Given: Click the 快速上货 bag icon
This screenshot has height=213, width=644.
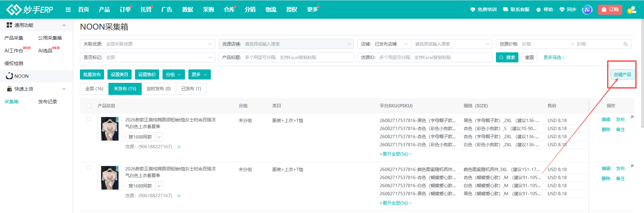Looking at the screenshot, I should tap(9, 89).
